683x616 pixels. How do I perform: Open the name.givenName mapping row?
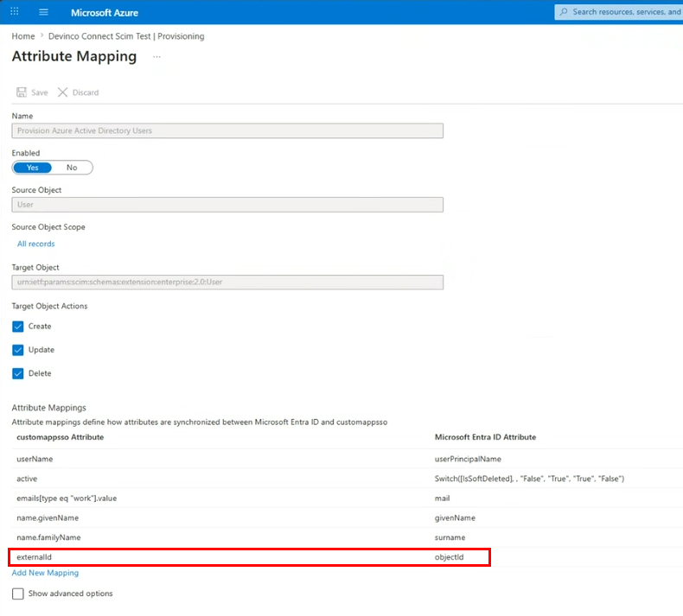tap(48, 518)
